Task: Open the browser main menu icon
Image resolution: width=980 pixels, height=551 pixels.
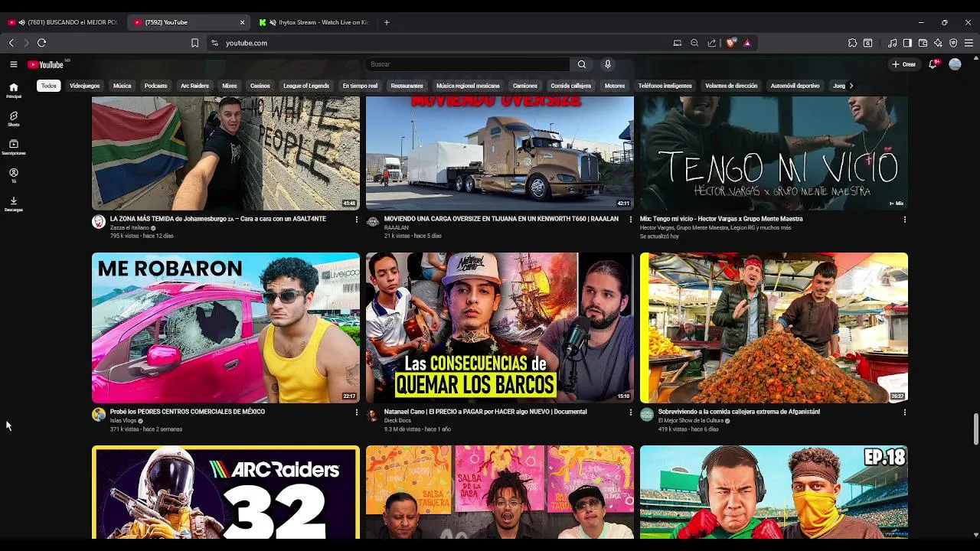Action: click(969, 43)
